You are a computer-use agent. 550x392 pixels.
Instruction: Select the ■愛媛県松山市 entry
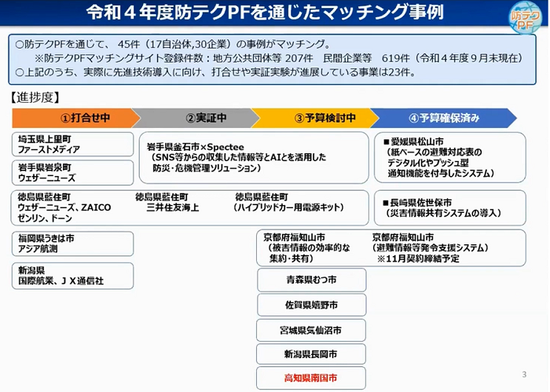pos(414,141)
